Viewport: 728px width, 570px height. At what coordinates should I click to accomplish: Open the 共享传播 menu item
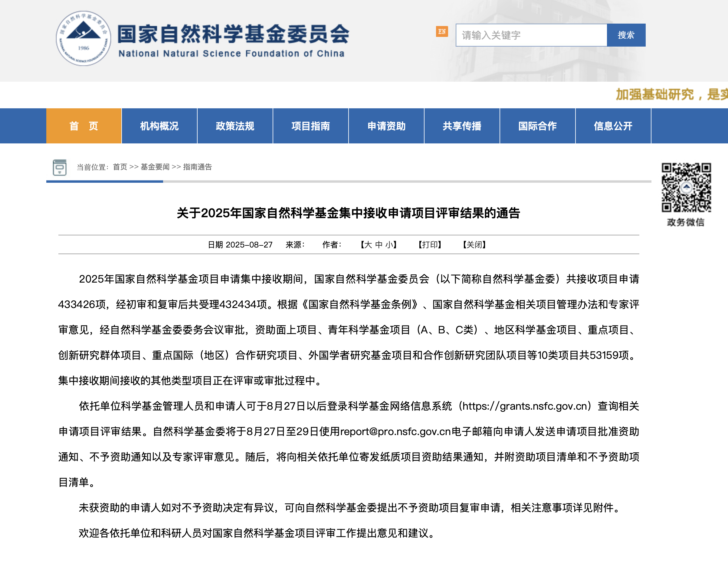click(x=462, y=126)
